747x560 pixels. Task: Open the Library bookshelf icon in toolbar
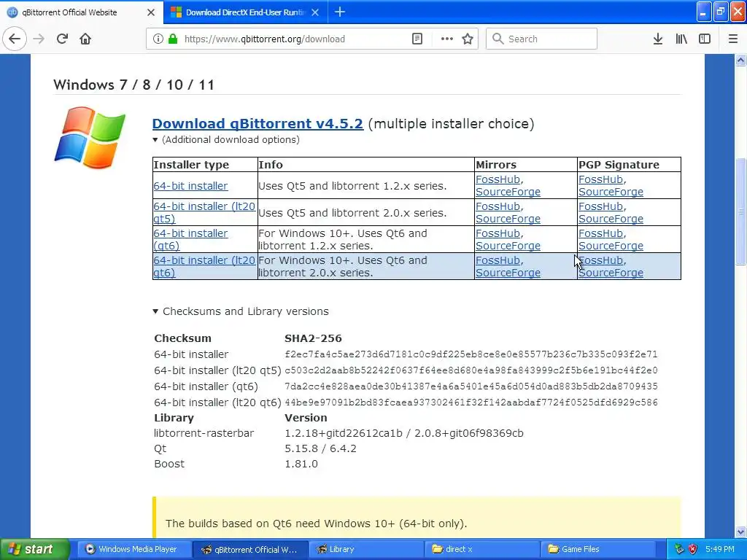(x=681, y=39)
